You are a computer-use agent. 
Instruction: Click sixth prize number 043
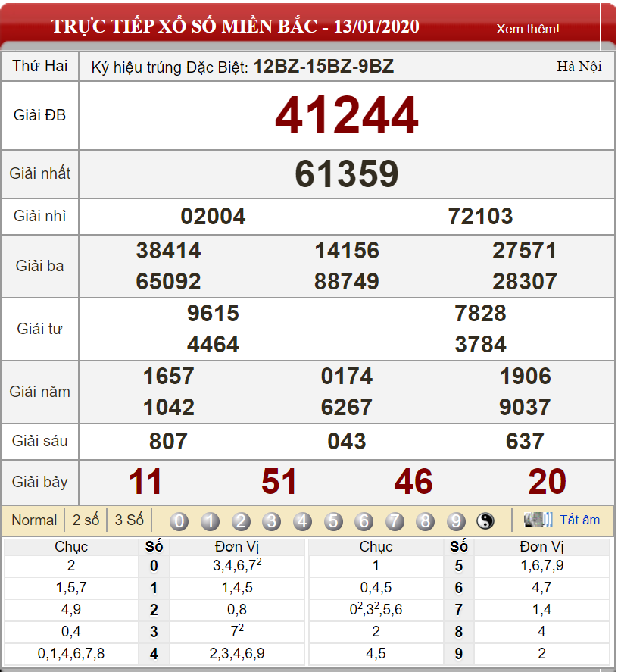point(347,442)
